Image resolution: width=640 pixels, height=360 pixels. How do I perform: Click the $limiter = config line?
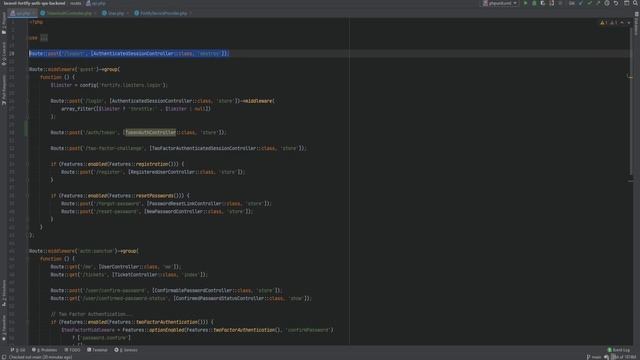tap(109, 85)
